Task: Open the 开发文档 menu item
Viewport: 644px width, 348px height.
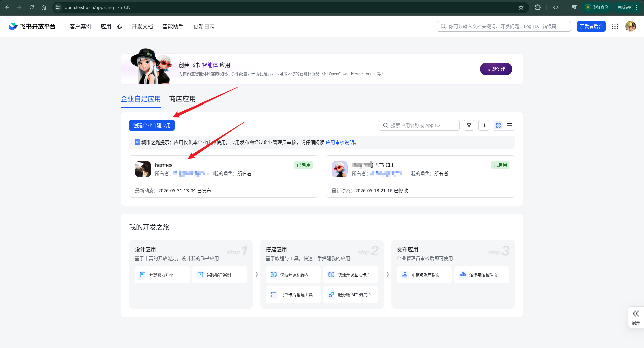Action: click(142, 26)
